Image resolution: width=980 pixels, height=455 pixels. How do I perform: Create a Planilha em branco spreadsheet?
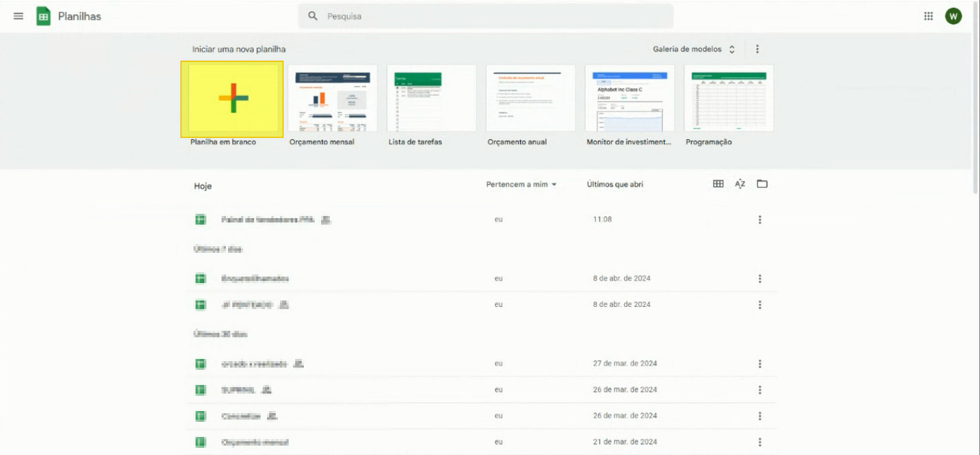point(232,98)
